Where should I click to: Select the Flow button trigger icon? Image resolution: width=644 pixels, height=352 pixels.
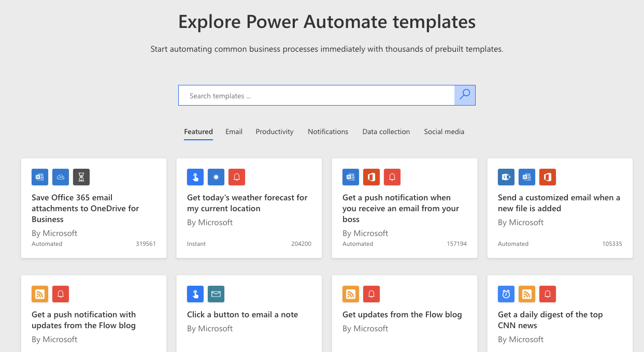pyautogui.click(x=195, y=177)
